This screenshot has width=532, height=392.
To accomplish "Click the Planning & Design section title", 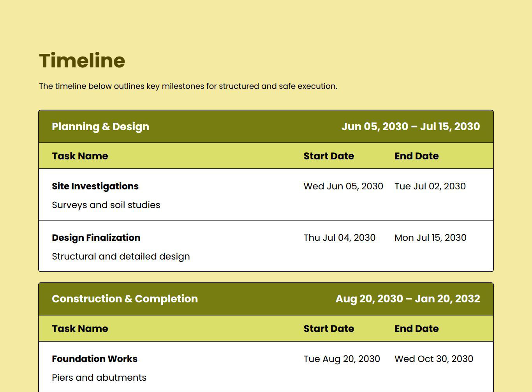I will (x=100, y=127).
